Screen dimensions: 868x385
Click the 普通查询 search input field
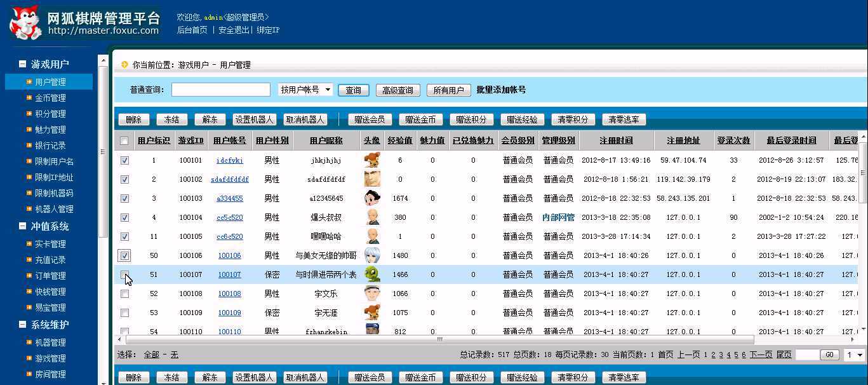(x=220, y=90)
